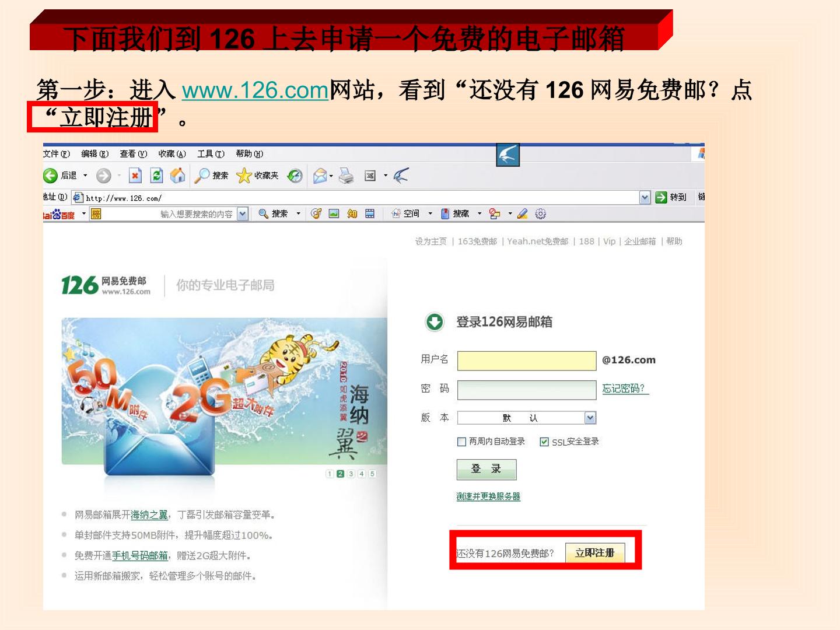Open the History clock icon
Screen dimensions: 840x630
click(x=295, y=176)
